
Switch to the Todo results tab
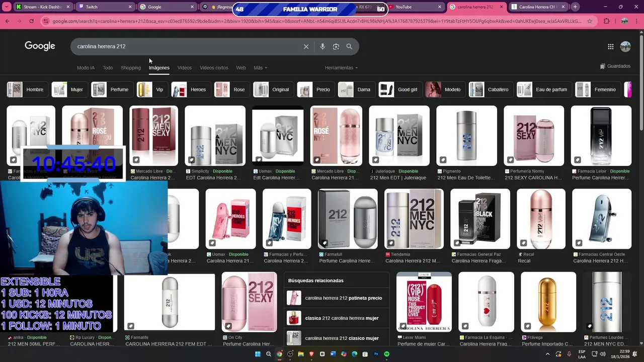[x=108, y=68]
